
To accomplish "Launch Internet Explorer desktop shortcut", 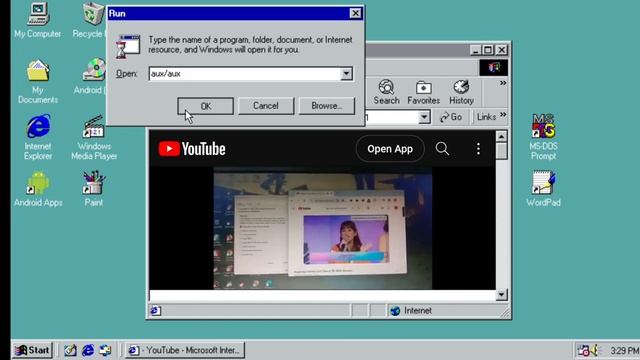I will point(38,137).
